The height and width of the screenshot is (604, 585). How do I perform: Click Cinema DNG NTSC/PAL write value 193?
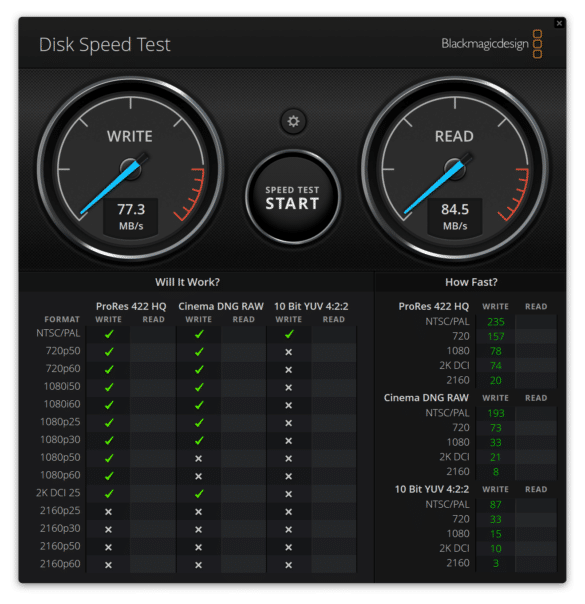click(496, 413)
